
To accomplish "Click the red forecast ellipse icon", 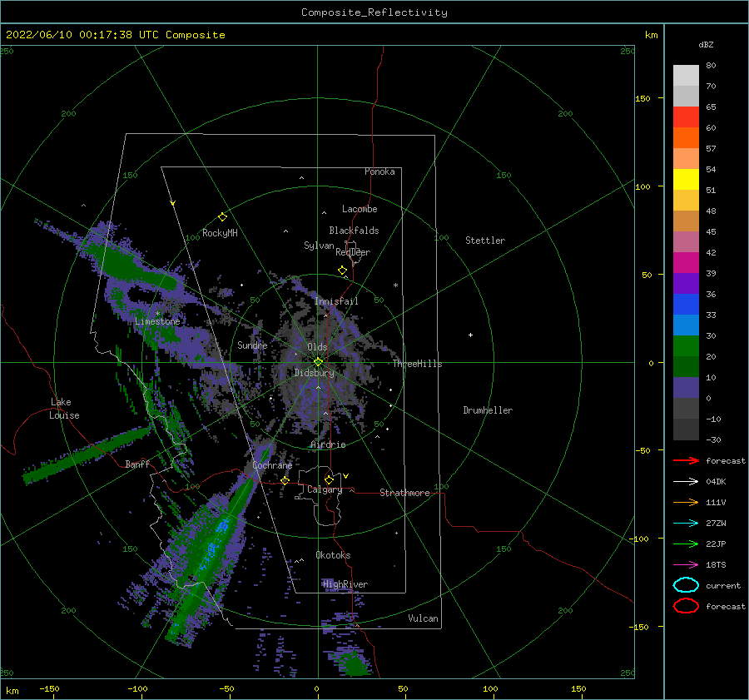I will tap(686, 606).
